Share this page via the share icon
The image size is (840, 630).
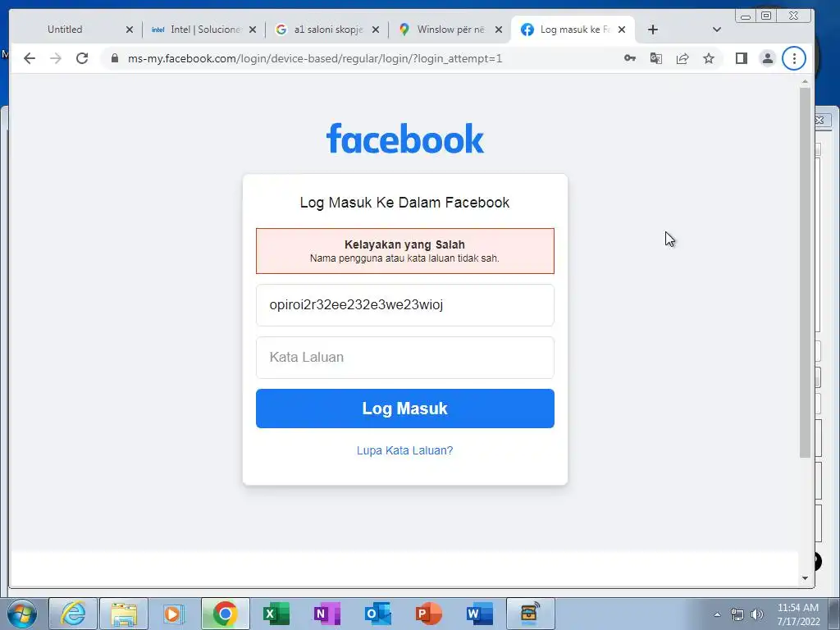(x=682, y=58)
